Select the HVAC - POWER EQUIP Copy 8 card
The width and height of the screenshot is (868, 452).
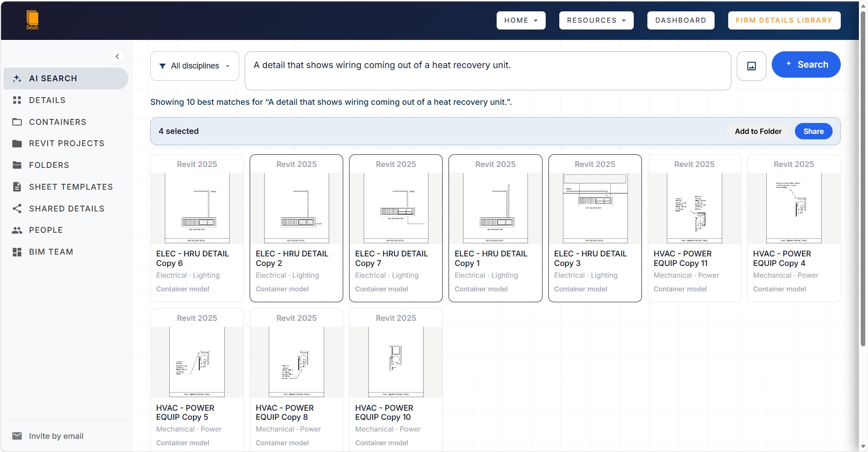[296, 380]
